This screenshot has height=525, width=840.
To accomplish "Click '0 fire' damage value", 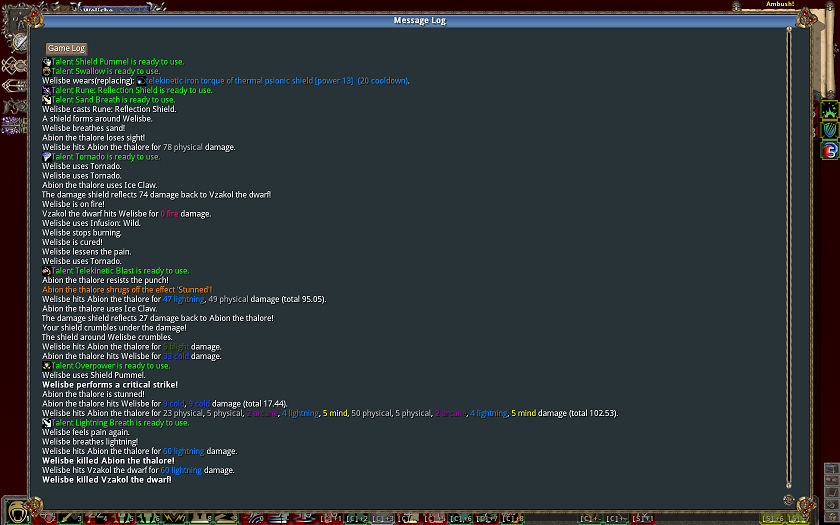I will (169, 214).
